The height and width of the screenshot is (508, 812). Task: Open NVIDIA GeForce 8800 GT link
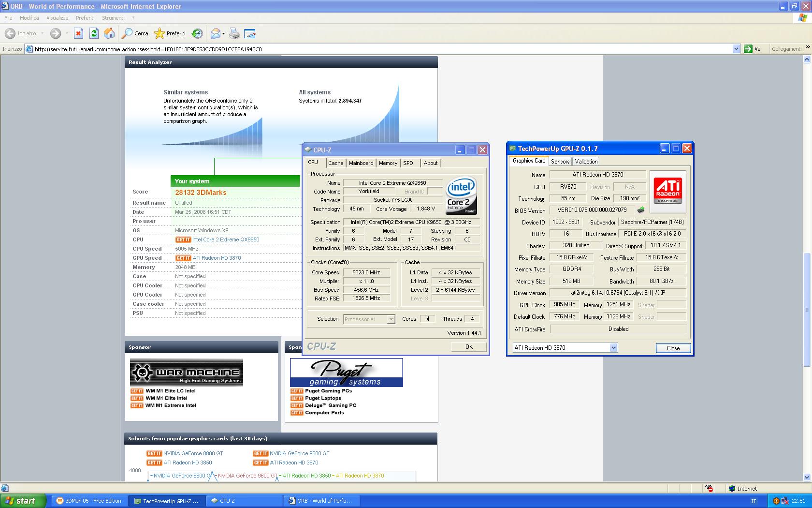tap(193, 453)
